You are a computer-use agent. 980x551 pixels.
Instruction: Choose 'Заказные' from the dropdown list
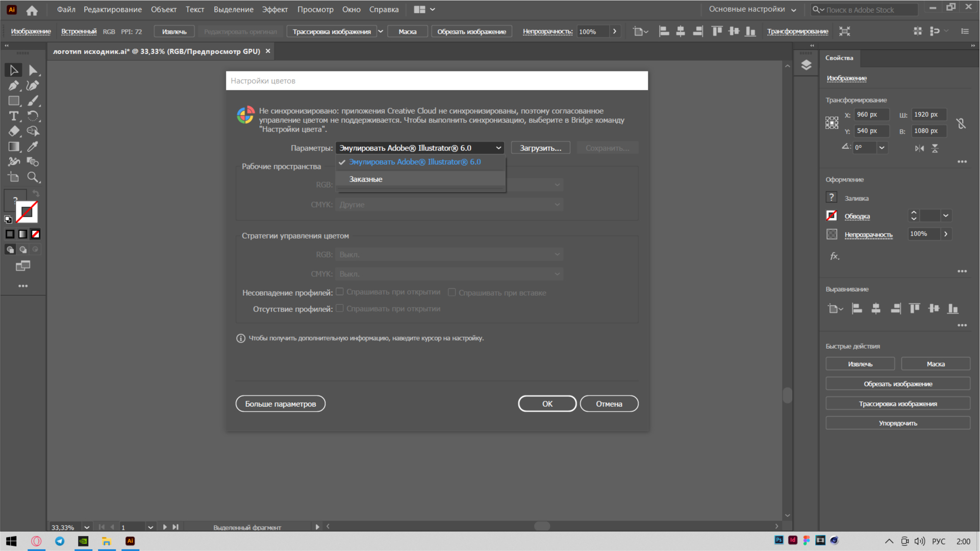point(420,179)
